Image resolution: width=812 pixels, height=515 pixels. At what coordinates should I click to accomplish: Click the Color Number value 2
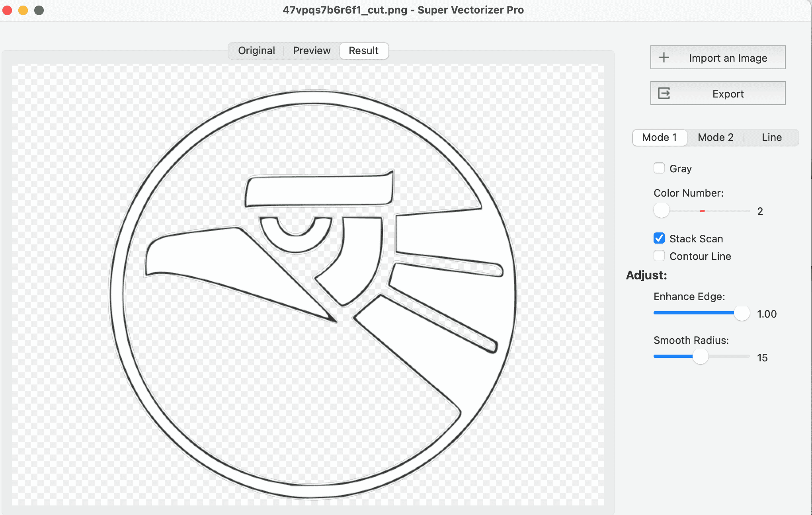(760, 211)
